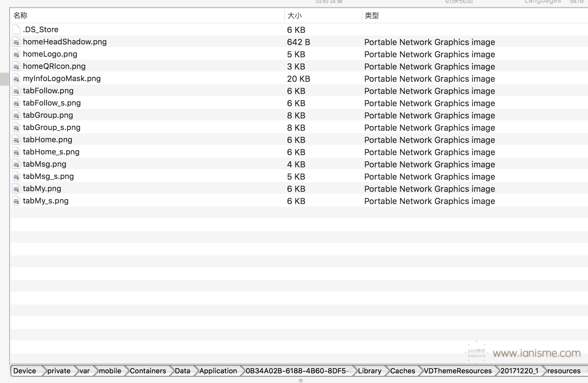Click the tabGroup_s.png file icon
This screenshot has height=383, width=588.
16,127
